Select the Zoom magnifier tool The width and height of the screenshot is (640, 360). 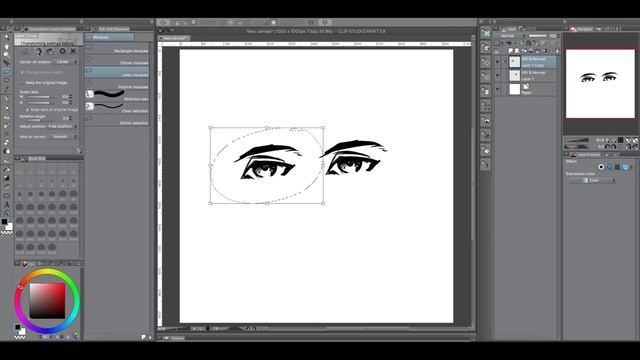coord(7,37)
